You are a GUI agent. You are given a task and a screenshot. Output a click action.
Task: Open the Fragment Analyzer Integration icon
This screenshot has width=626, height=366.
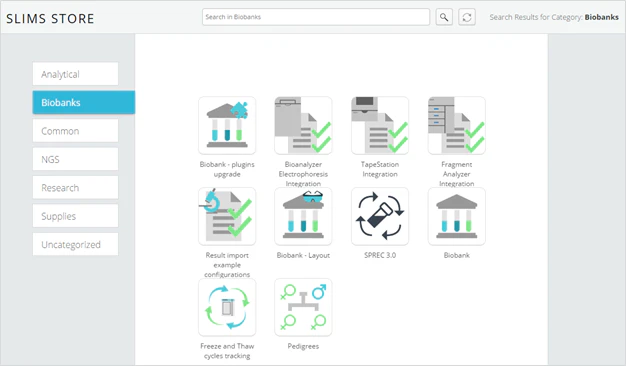click(x=456, y=125)
